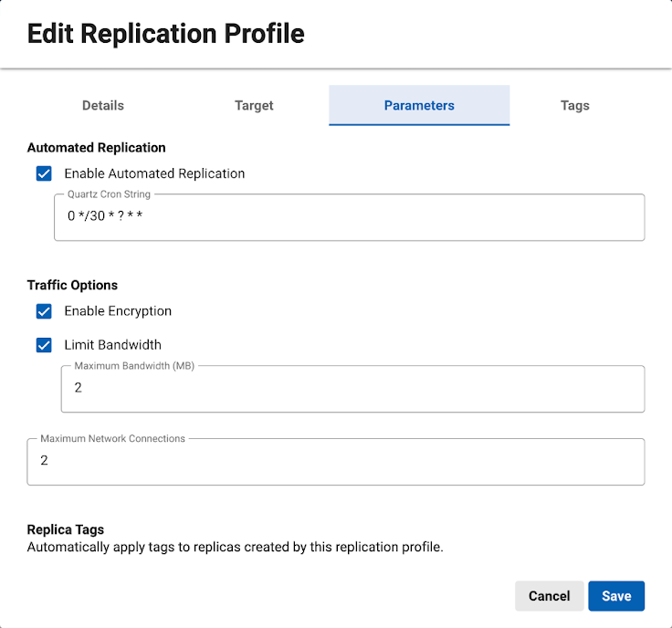Viewport: 672px width, 628px height.
Task: Switch to the Details tab
Action: (x=103, y=105)
